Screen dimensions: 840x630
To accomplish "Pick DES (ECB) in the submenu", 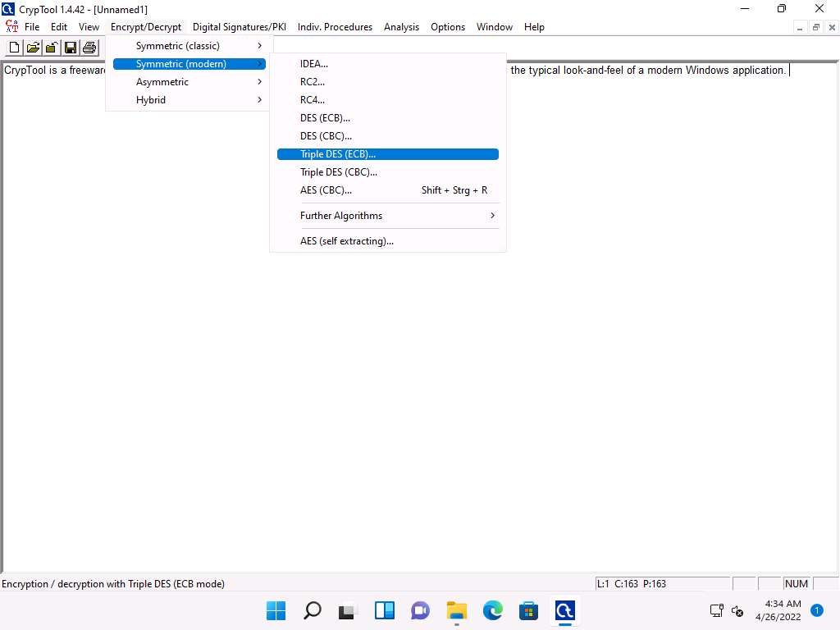I will (x=325, y=118).
